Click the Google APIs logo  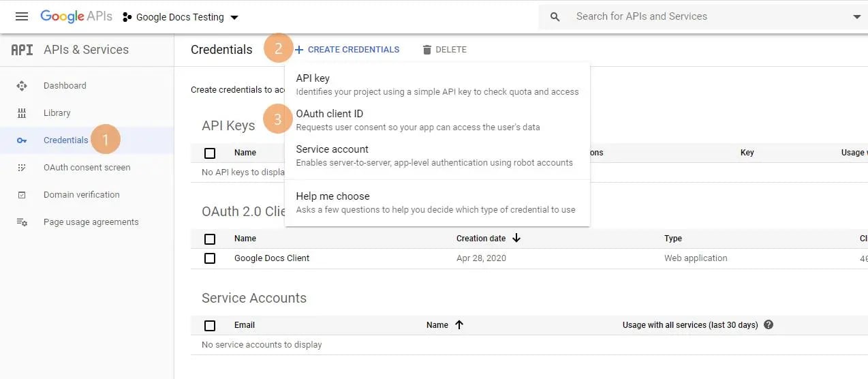click(76, 17)
